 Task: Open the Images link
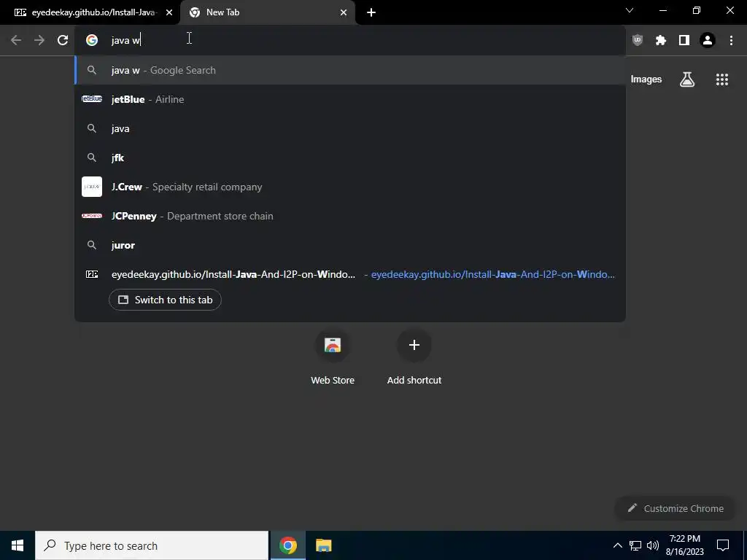[646, 79]
